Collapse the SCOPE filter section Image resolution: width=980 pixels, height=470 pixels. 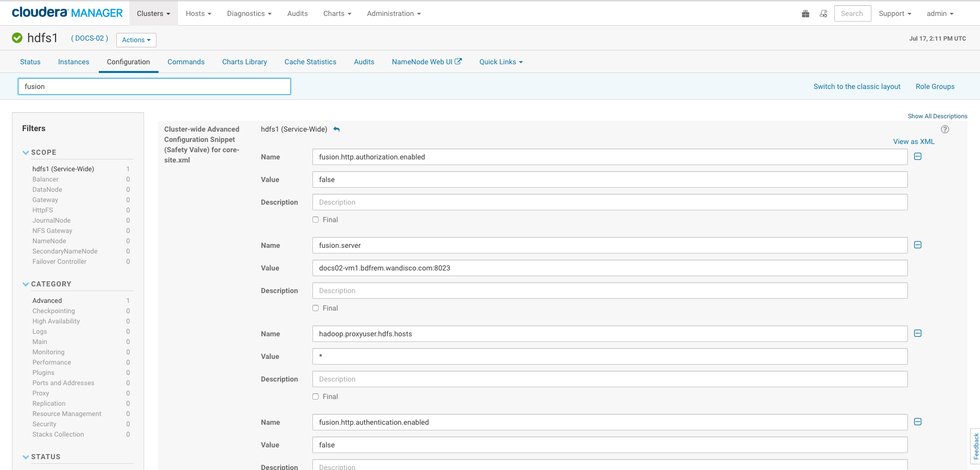(x=25, y=152)
